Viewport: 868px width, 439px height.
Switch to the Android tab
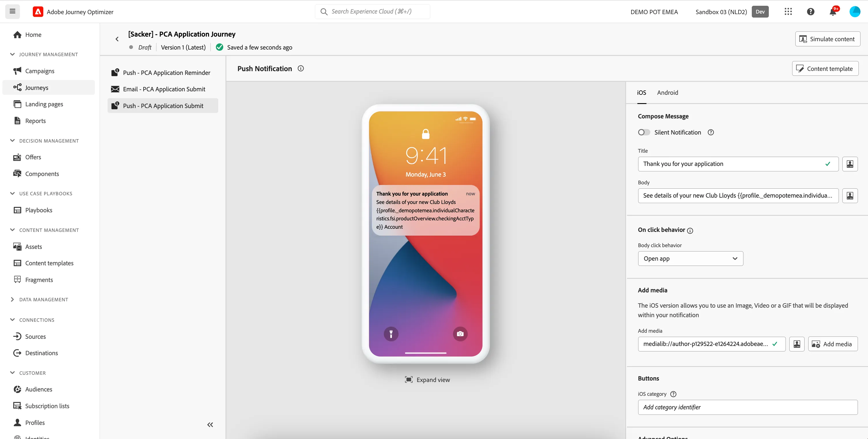point(667,92)
